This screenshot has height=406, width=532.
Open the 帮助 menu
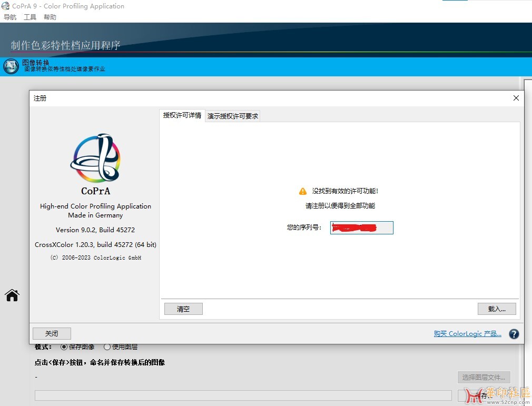[50, 17]
